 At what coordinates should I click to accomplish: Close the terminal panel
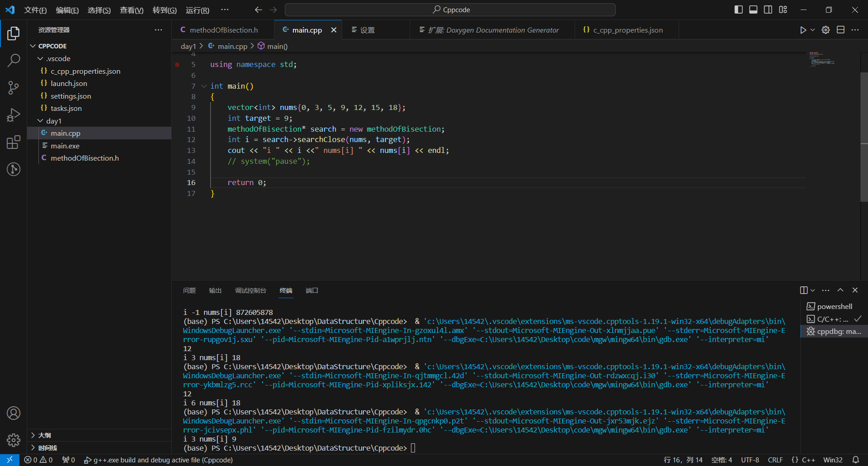(855, 290)
